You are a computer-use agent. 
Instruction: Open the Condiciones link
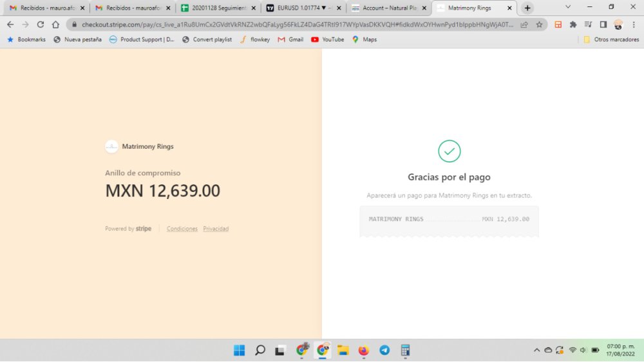point(182,229)
